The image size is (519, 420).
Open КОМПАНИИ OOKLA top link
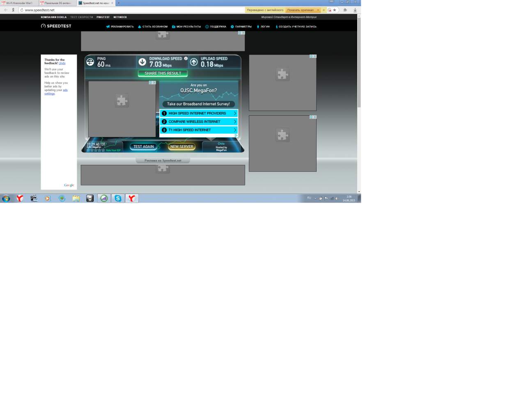(53, 17)
